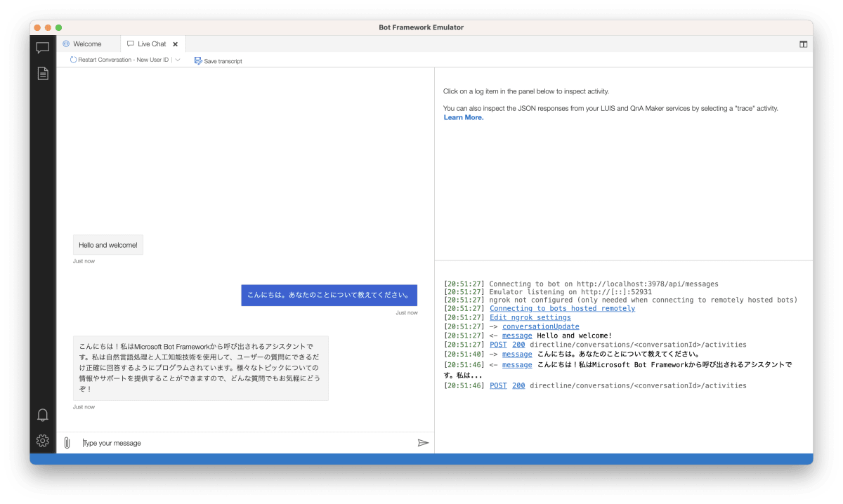The height and width of the screenshot is (504, 843).
Task: Inspect the conversationUpdate log item
Action: pyautogui.click(x=541, y=326)
